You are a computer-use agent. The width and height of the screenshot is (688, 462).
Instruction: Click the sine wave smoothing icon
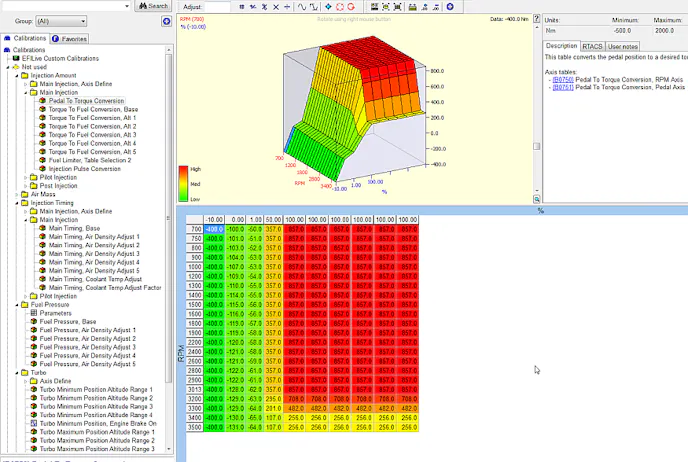(303, 6)
